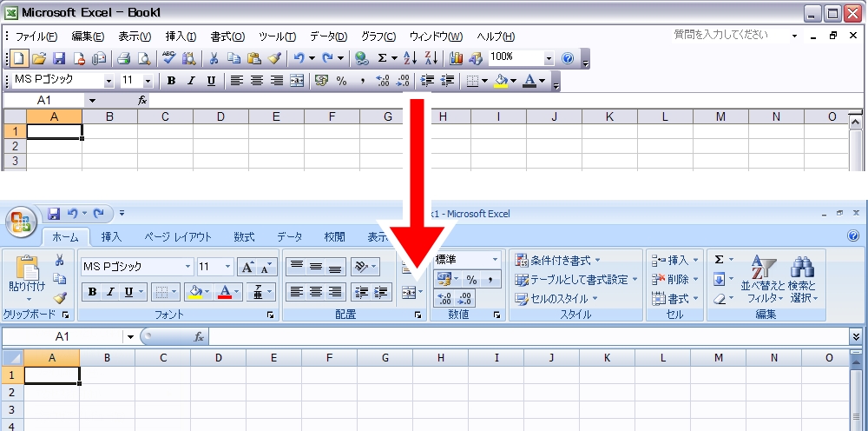Click Cut scissors in Excel 2007 clipboard group
Viewport: 868px width, 431px height.
pyautogui.click(x=60, y=260)
